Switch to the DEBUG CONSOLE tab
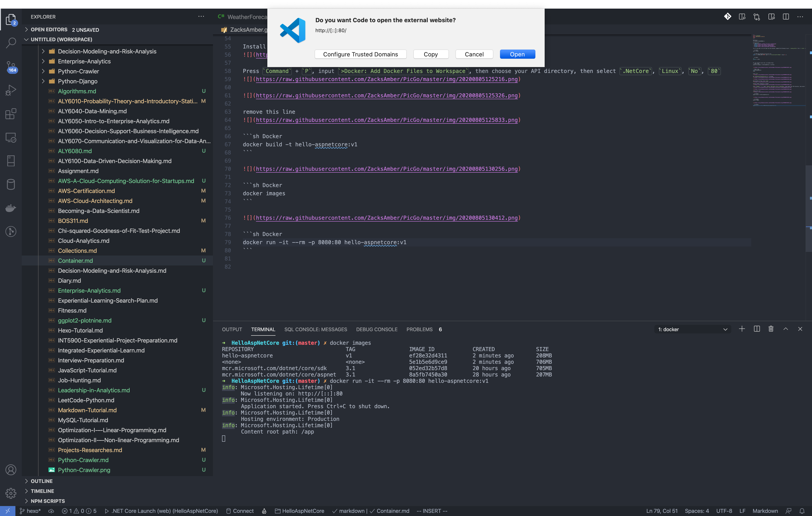This screenshot has height=516, width=812. click(x=377, y=329)
